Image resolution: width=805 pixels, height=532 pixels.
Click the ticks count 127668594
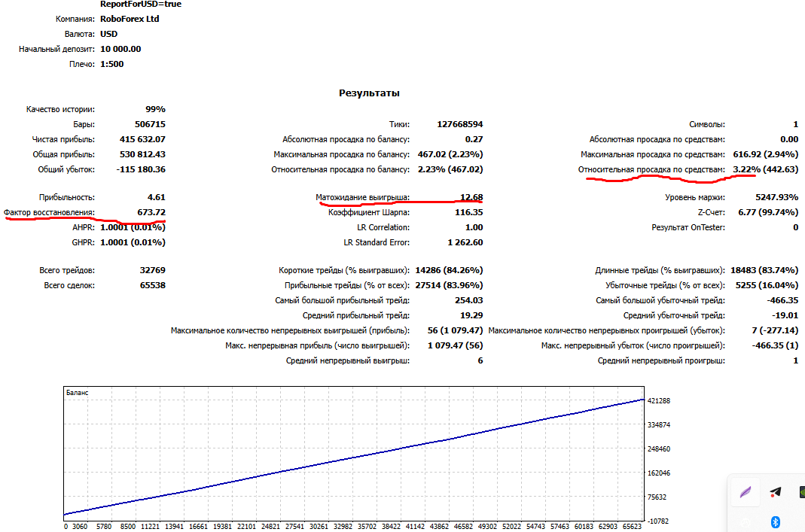click(x=460, y=124)
